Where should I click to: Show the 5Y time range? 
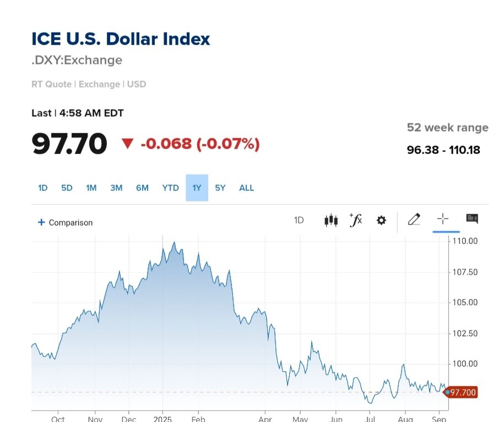coord(220,188)
